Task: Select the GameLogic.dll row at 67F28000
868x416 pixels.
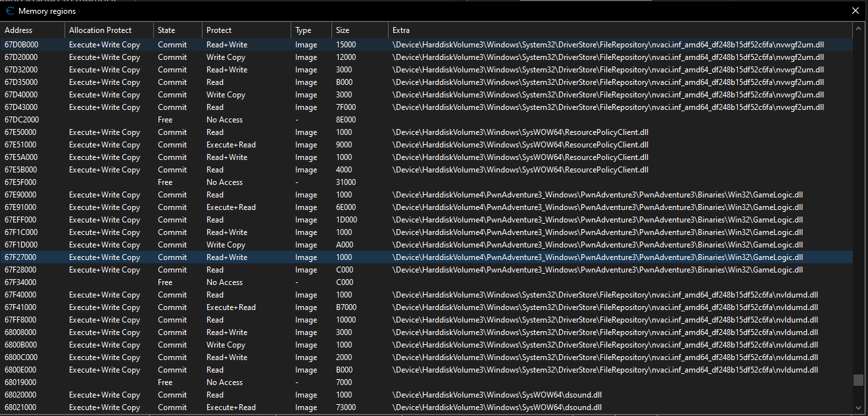Action: (426, 270)
